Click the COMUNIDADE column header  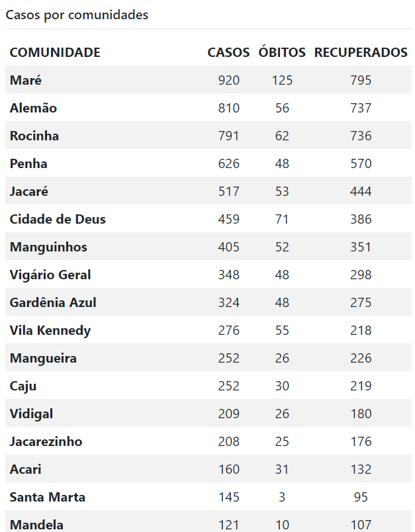click(x=55, y=52)
